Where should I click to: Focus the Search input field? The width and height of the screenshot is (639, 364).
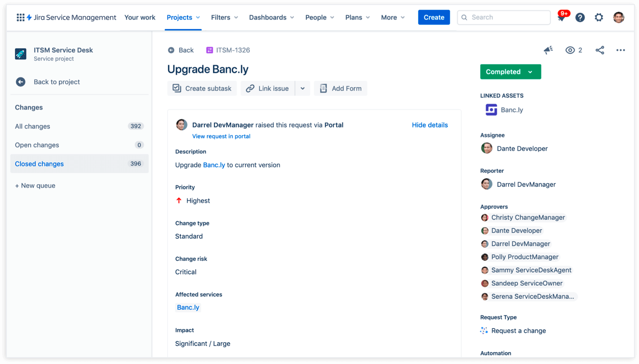(x=504, y=17)
